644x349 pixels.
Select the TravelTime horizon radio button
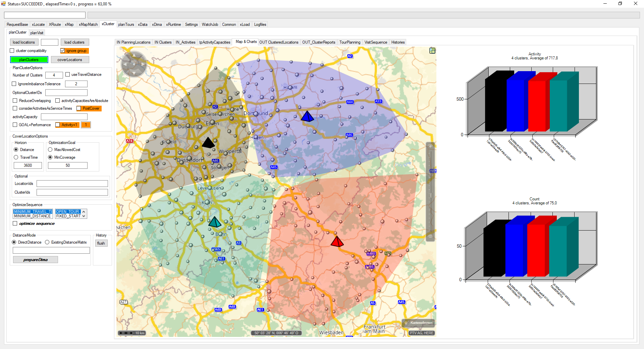pos(16,157)
